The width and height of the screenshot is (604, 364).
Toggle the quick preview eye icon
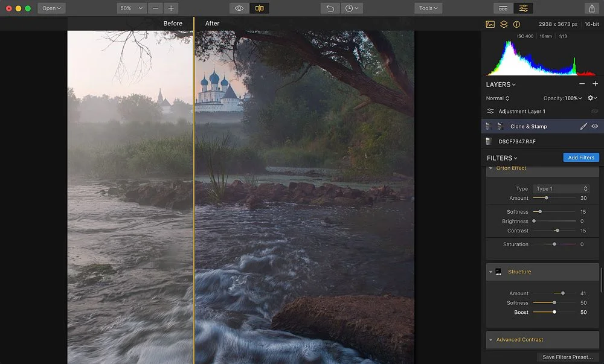pos(239,8)
